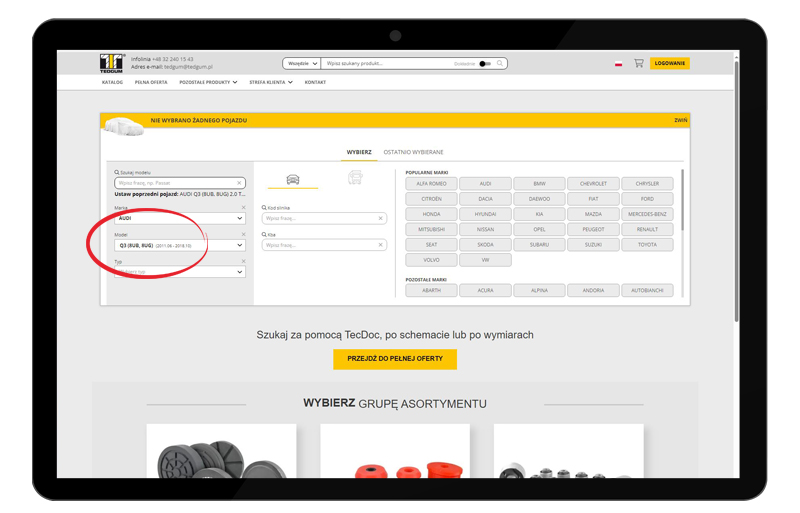Select the Chrysler brand button
This screenshot has height=513, width=800.
[647, 184]
